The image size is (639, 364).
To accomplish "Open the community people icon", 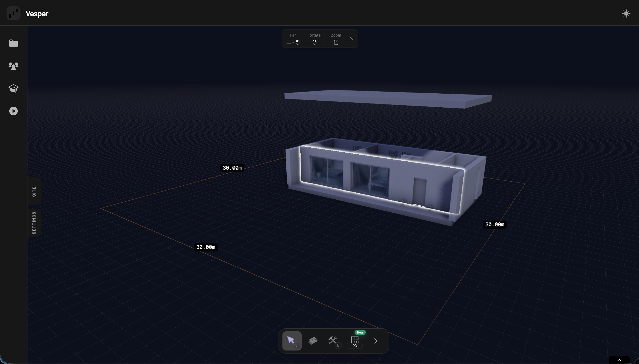I will click(14, 66).
